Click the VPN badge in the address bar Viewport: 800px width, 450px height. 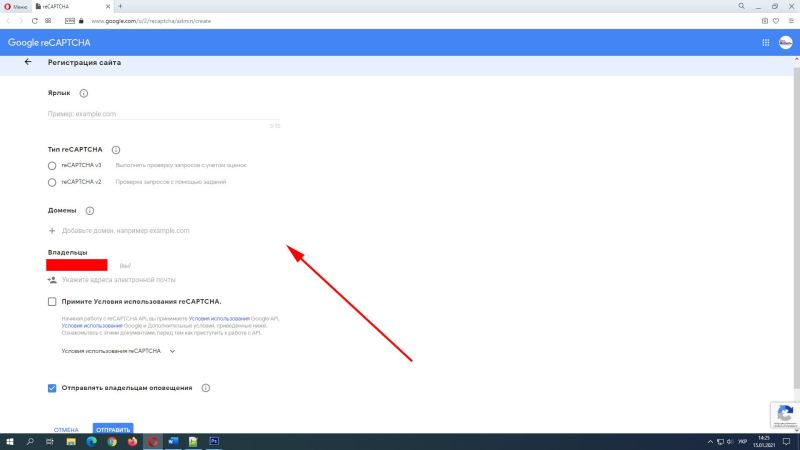click(70, 21)
